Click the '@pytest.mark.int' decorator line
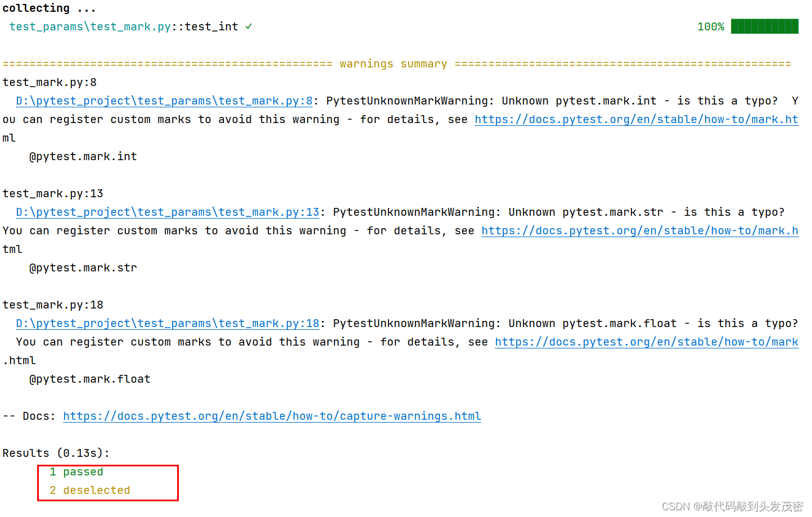812x517 pixels. [x=83, y=157]
